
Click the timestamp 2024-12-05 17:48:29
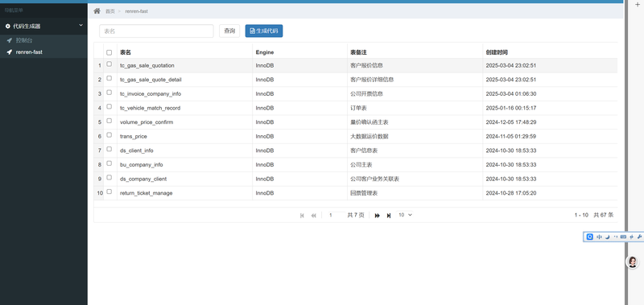click(511, 122)
